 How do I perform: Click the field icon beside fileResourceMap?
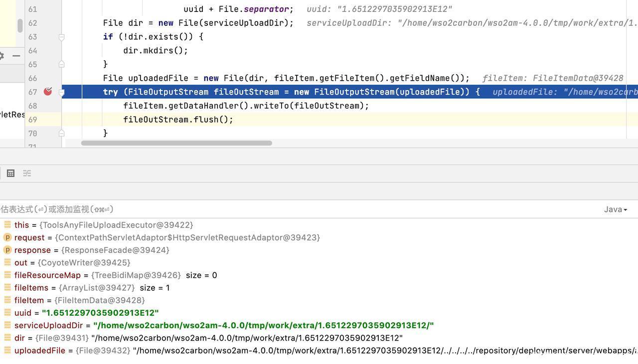[x=7, y=275]
